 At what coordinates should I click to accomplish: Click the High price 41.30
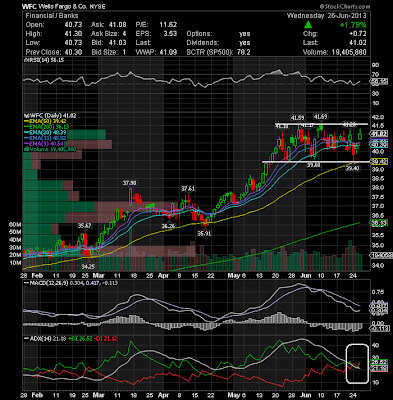(x=73, y=34)
